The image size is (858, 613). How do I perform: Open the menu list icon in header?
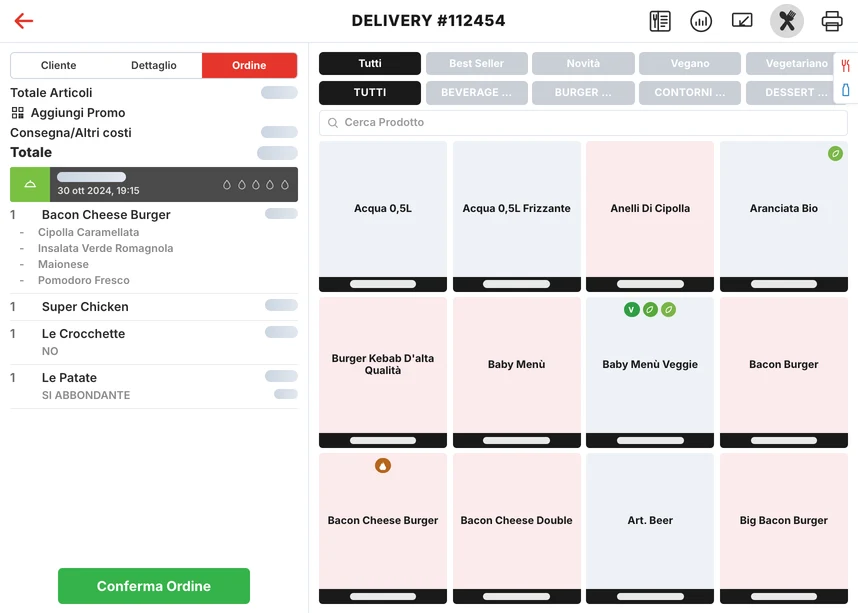click(x=660, y=21)
